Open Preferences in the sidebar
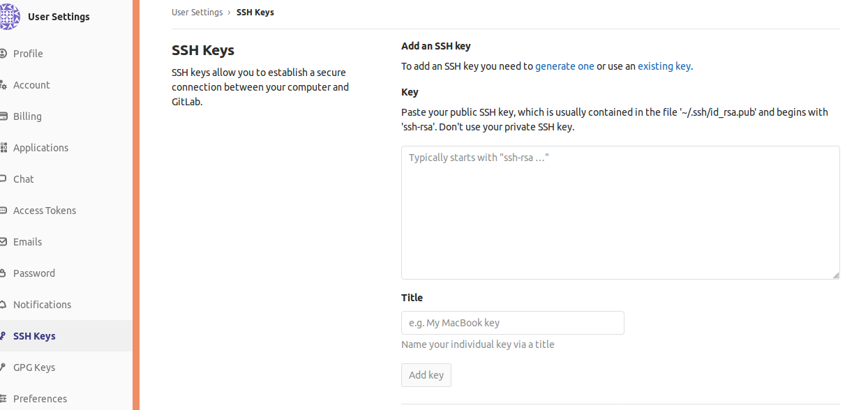 point(40,399)
